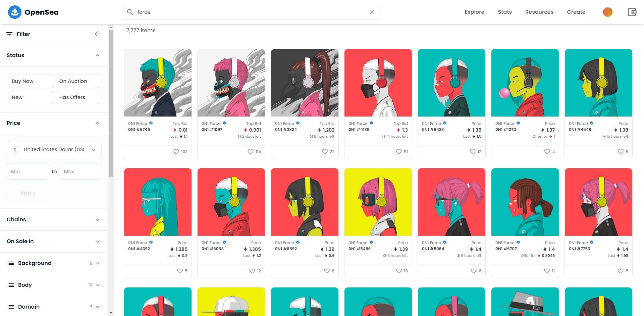Favorite ON1 #6068 heart icon
Viewport: 644px width, 316px height.
[252, 271]
